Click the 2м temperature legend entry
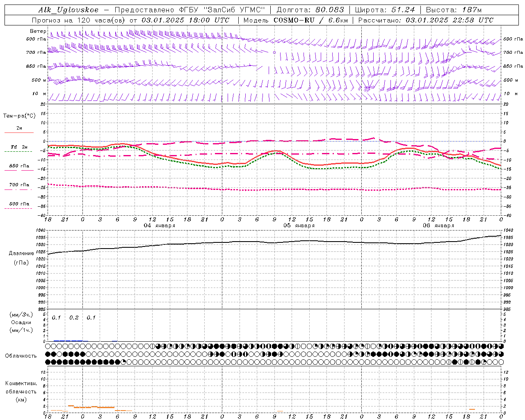525x420 pixels. [x=19, y=128]
